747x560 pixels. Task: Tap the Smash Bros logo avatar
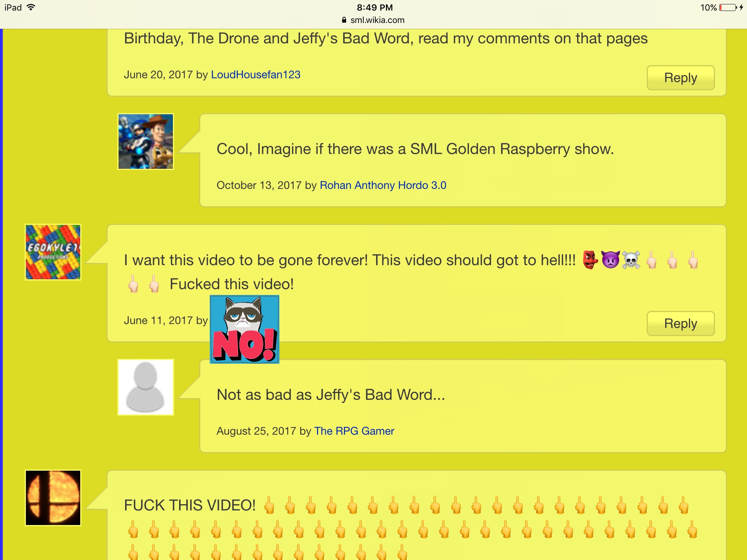point(53,498)
